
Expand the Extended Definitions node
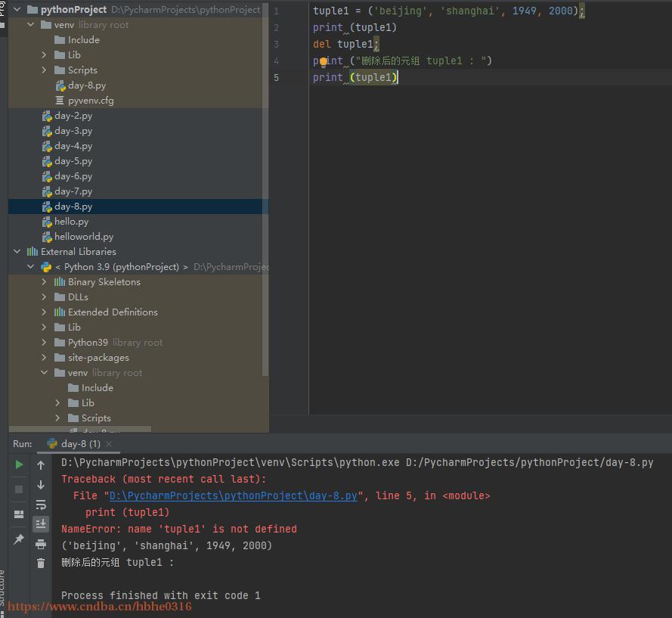point(44,312)
